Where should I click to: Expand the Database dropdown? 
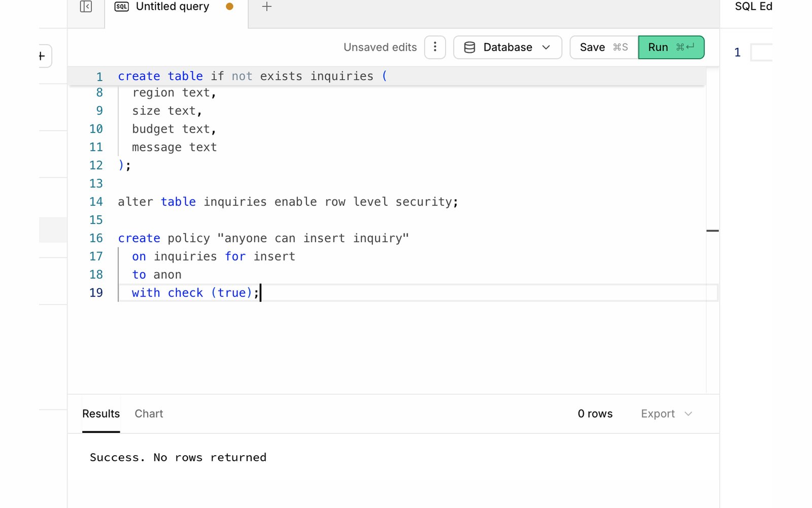pos(507,47)
